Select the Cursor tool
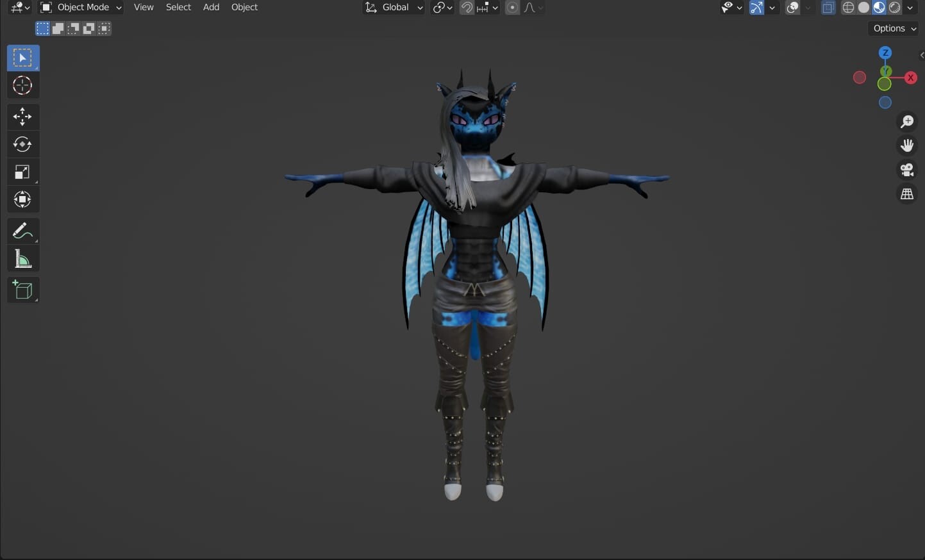This screenshot has width=925, height=560. (23, 85)
